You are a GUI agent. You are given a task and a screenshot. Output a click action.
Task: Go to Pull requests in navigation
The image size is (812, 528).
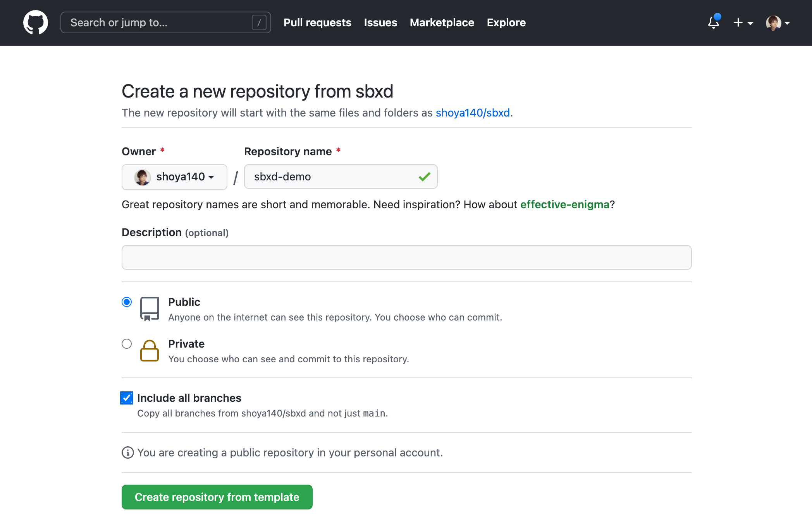coord(317,22)
